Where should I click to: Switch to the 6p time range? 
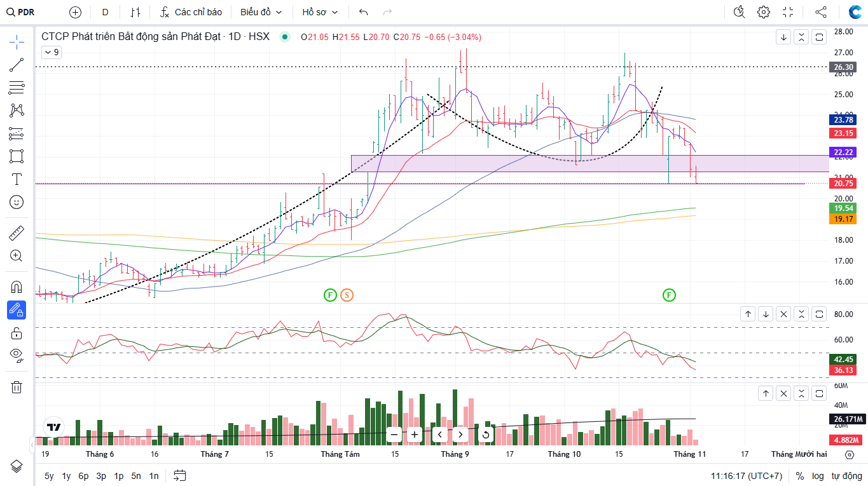click(x=83, y=476)
